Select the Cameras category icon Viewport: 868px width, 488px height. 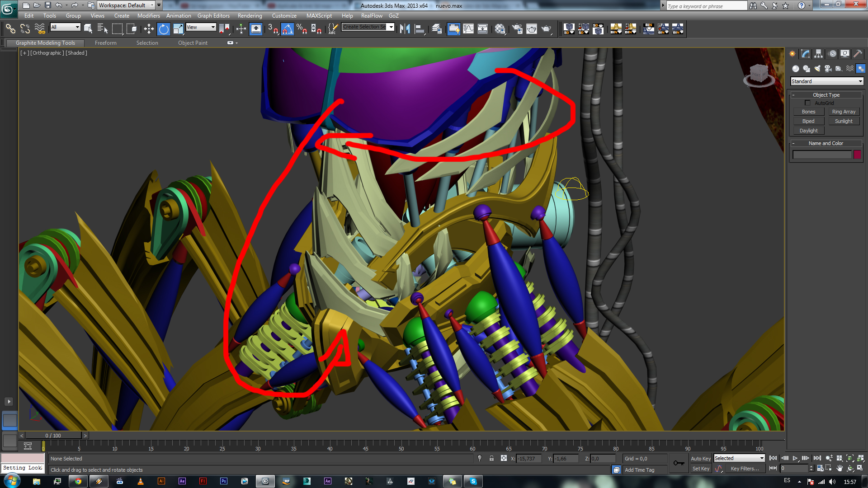[828, 69]
